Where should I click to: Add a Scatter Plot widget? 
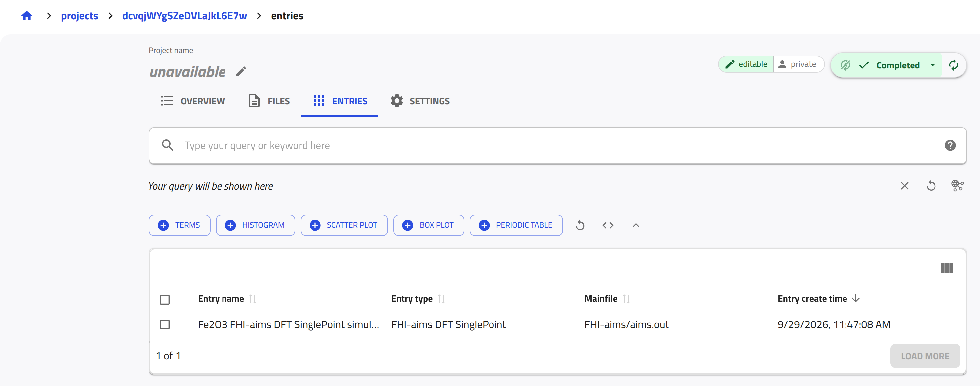click(x=344, y=225)
